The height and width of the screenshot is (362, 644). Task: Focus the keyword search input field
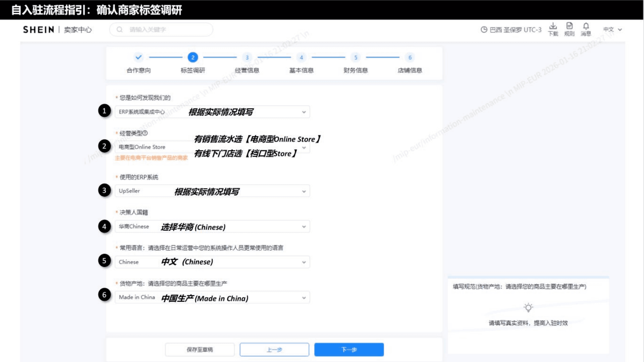(x=161, y=29)
